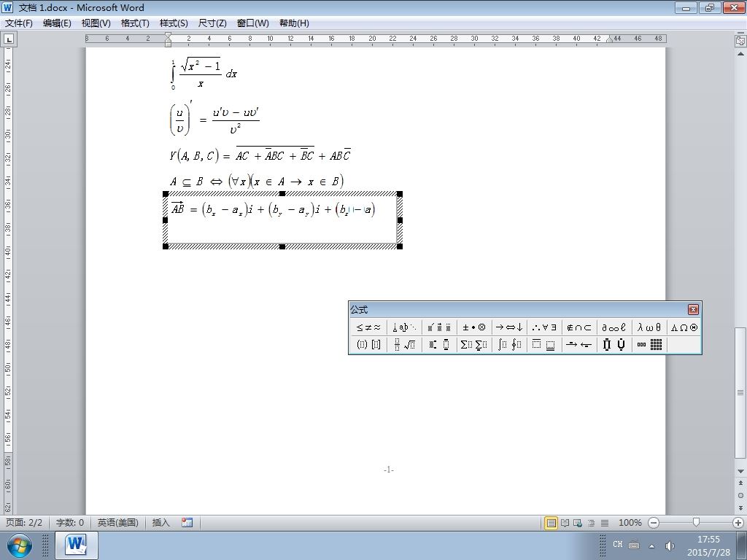Click the page indicator 页面: 2/2
Screen dimensions: 747x560
(x=24, y=523)
